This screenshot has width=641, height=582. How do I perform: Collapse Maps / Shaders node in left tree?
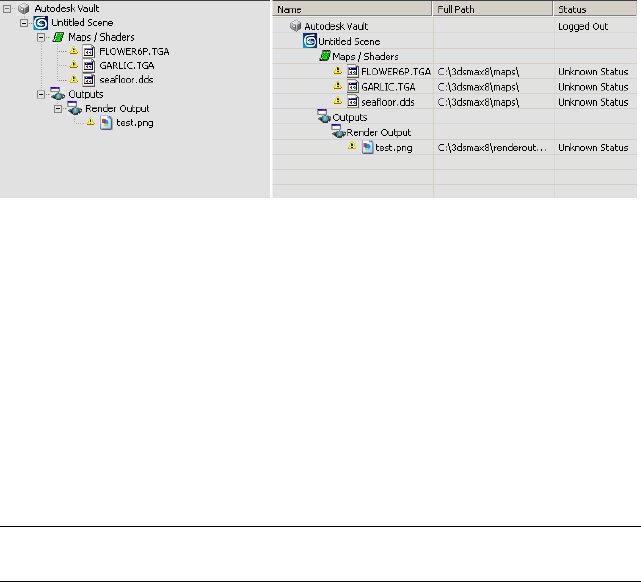click(41, 37)
